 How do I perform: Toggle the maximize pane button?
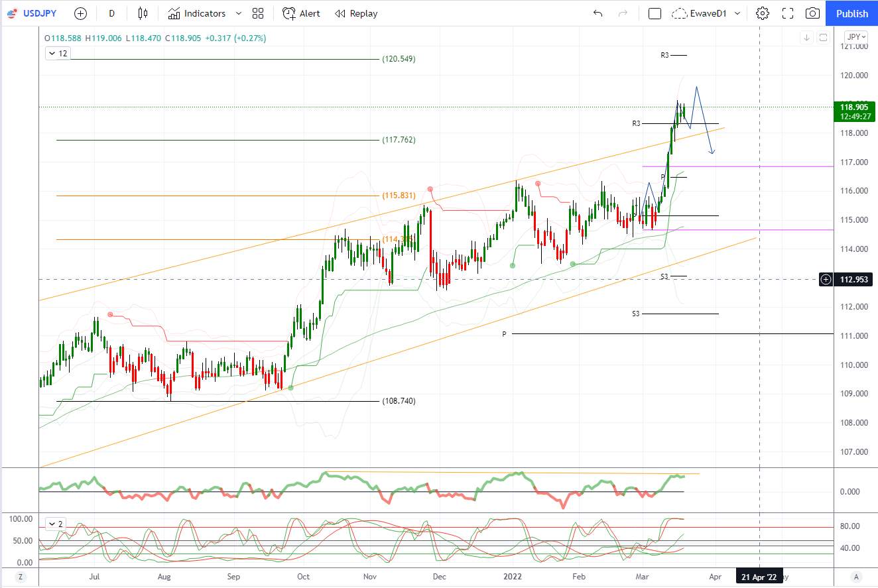(823, 37)
